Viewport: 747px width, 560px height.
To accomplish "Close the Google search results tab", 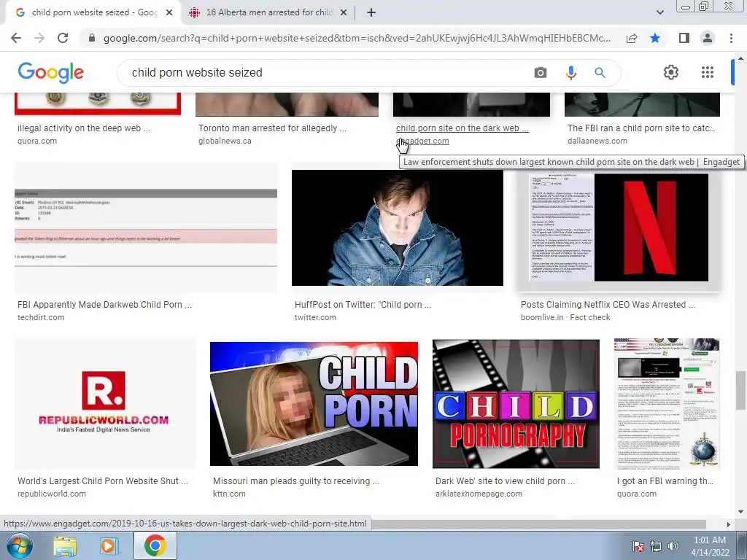I will click(169, 12).
